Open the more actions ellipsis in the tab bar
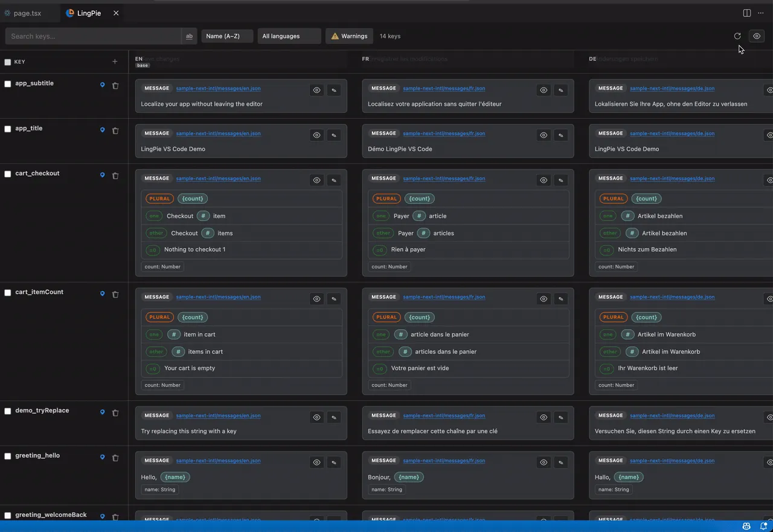Viewport: 773px width, 532px height. (760, 13)
